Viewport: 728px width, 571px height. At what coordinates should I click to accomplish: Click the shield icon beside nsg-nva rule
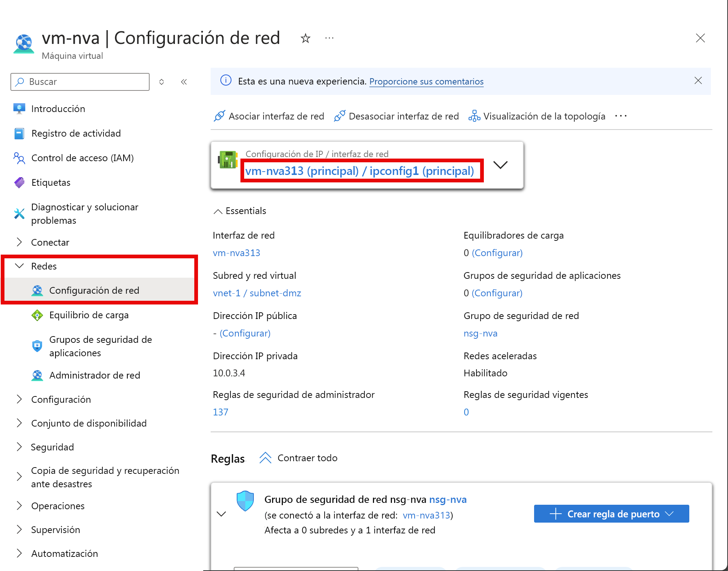[x=245, y=501]
